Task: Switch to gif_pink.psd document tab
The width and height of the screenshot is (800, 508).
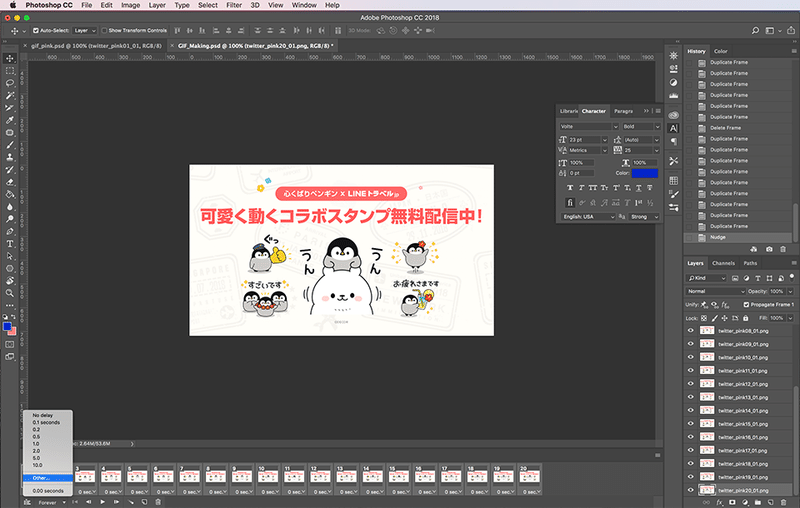Action: pos(96,46)
